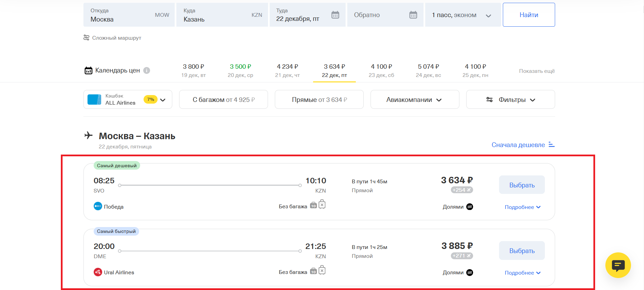Viewport: 644px width, 290px height.
Task: Click the Сложный маршрут route icon
Action: (86, 38)
